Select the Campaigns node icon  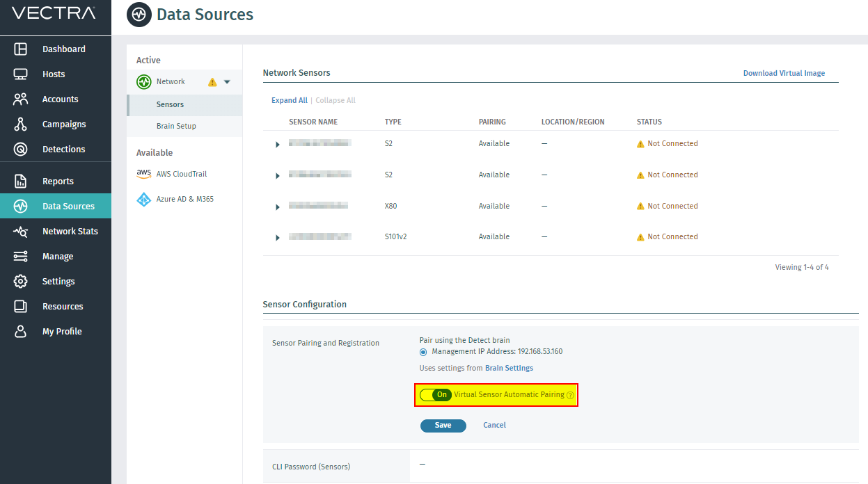pyautogui.click(x=21, y=124)
